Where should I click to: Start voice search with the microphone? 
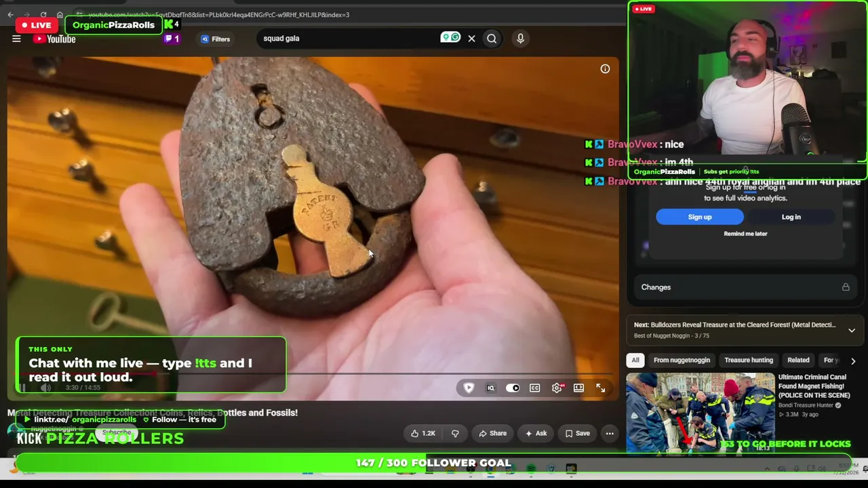tap(520, 39)
